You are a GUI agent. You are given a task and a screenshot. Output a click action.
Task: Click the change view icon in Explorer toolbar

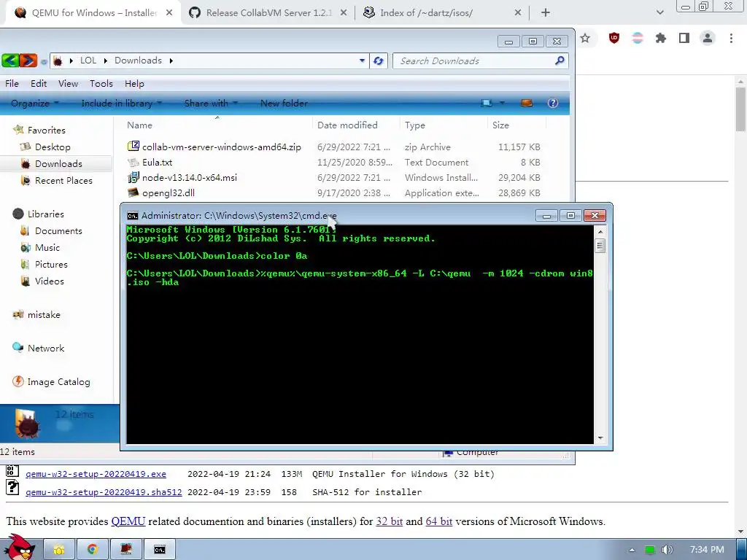[x=487, y=103]
